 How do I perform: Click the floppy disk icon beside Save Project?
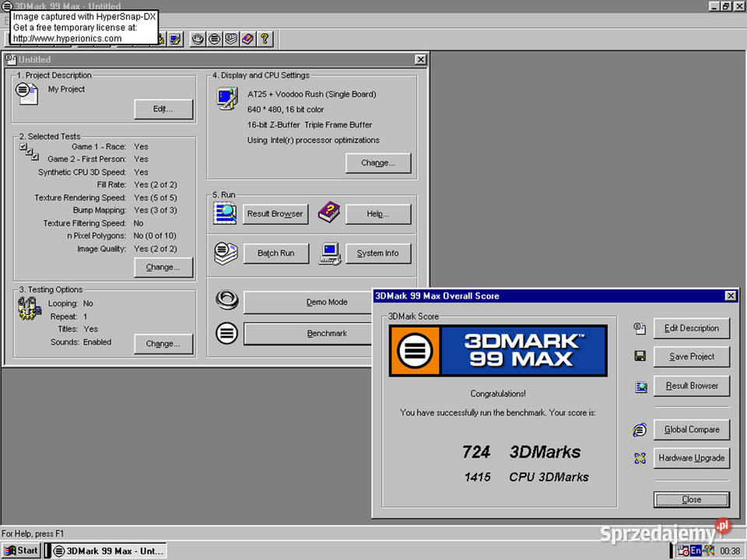pyautogui.click(x=640, y=355)
